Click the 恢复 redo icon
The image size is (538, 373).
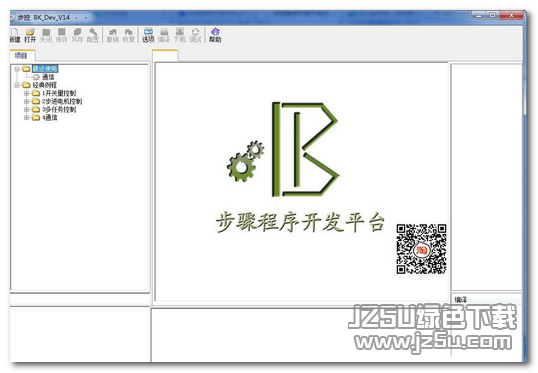tap(128, 36)
